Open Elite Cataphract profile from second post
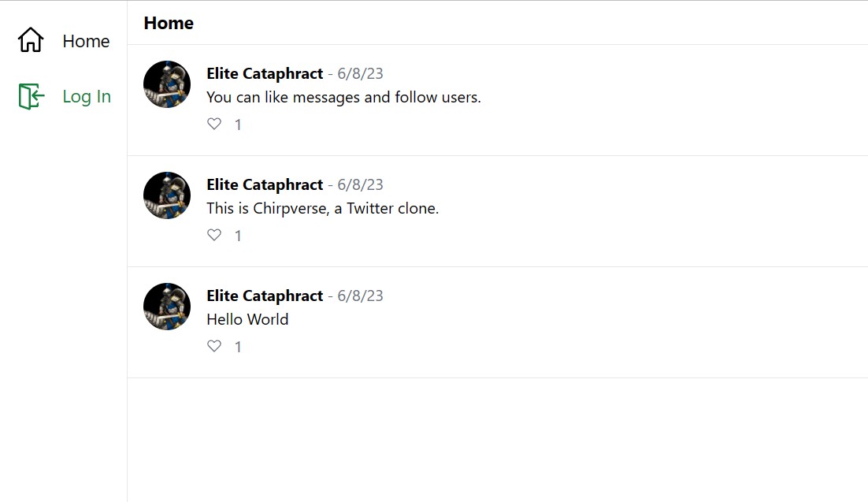 [265, 184]
